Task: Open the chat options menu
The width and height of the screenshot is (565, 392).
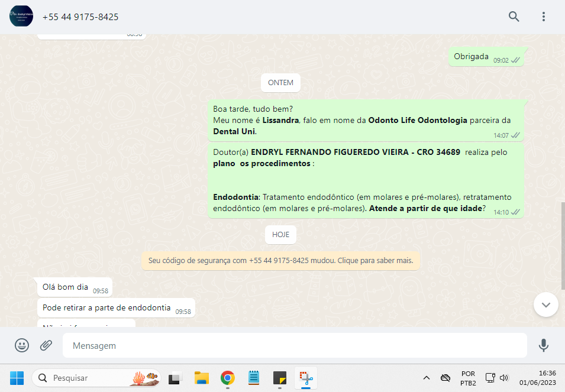Action: pos(543,17)
